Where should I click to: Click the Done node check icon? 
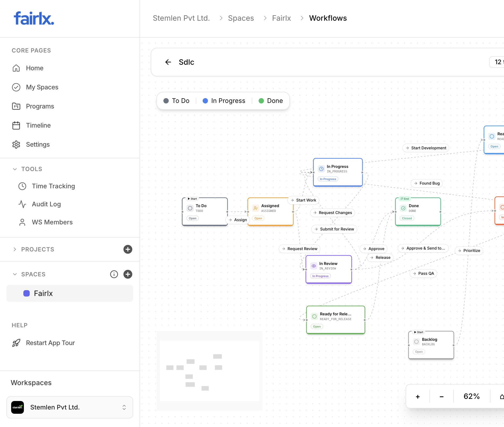click(x=403, y=208)
